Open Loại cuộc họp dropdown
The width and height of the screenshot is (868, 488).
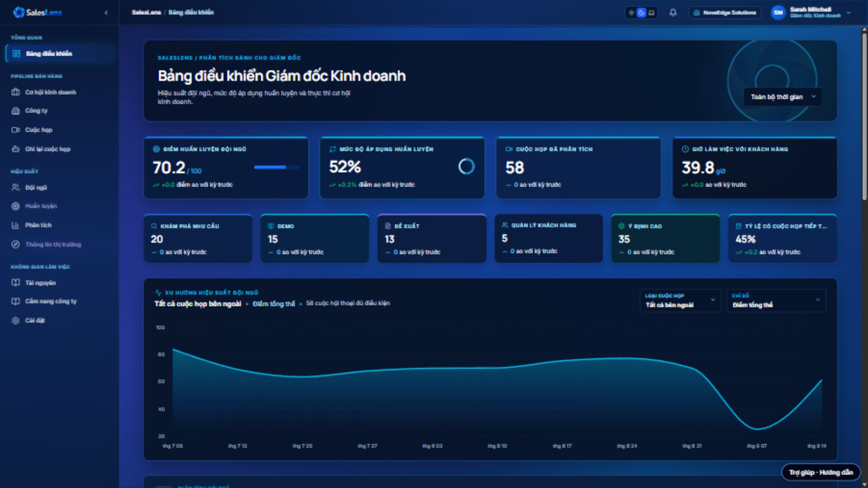tap(680, 300)
